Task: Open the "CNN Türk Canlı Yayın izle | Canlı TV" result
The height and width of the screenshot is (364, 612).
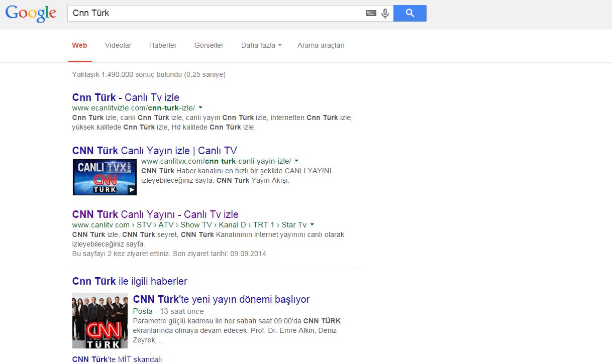Action: (153, 150)
